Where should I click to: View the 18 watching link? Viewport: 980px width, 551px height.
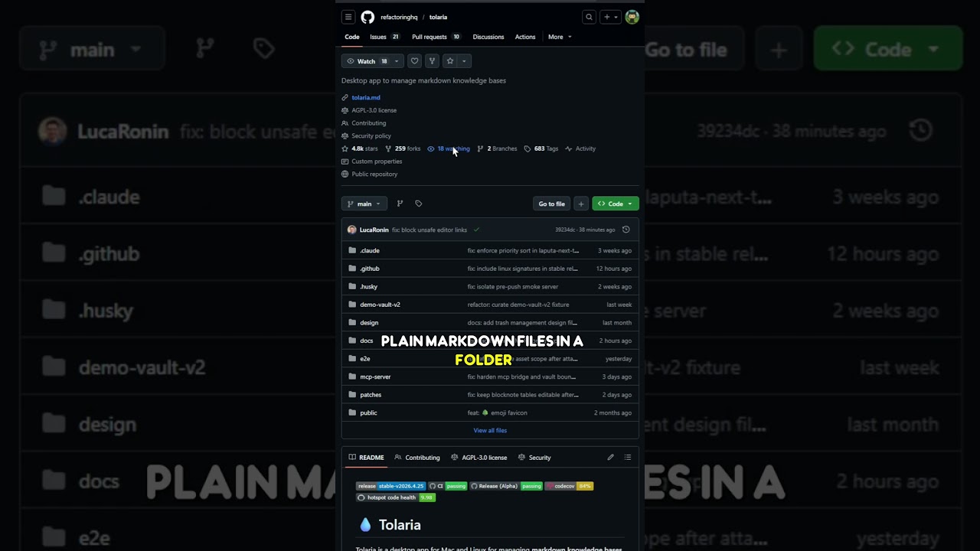449,148
